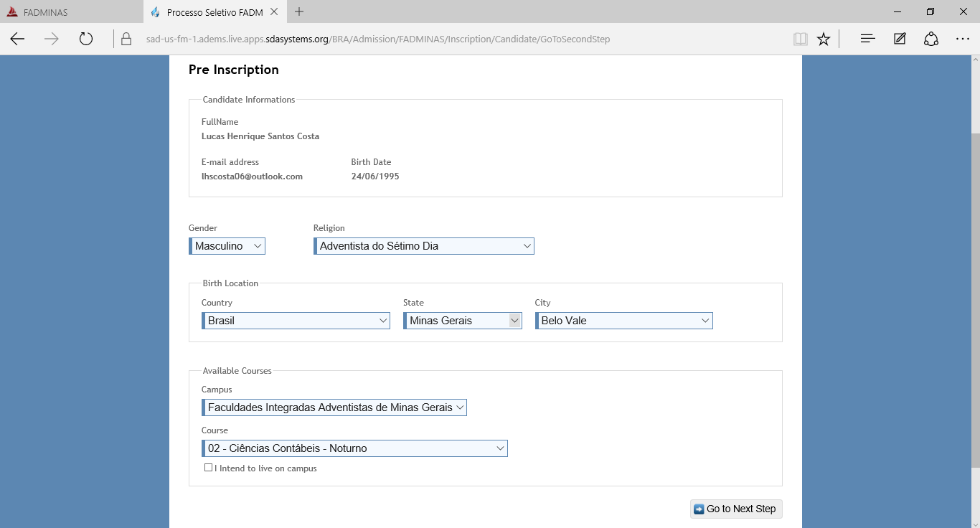The width and height of the screenshot is (980, 528).
Task: Restore down the browser window
Action: (930, 11)
